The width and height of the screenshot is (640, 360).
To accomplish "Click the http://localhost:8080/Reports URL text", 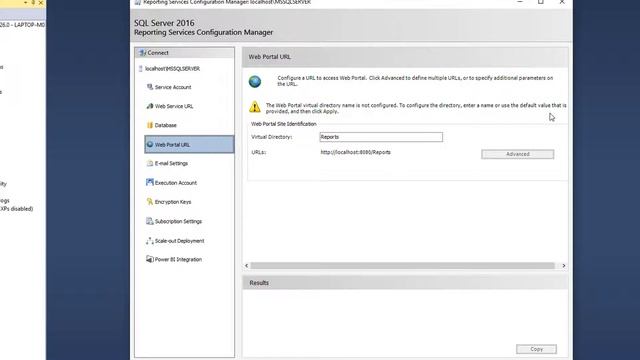I will [355, 152].
